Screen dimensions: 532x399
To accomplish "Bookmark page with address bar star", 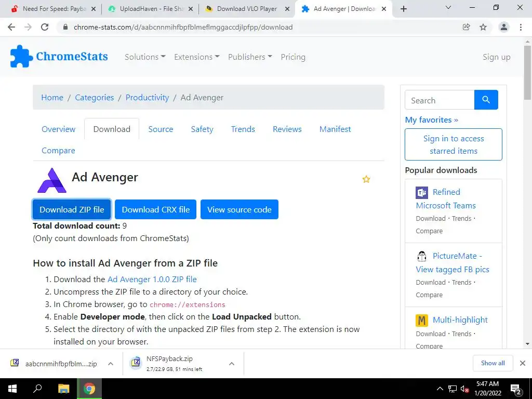I will pos(483,27).
